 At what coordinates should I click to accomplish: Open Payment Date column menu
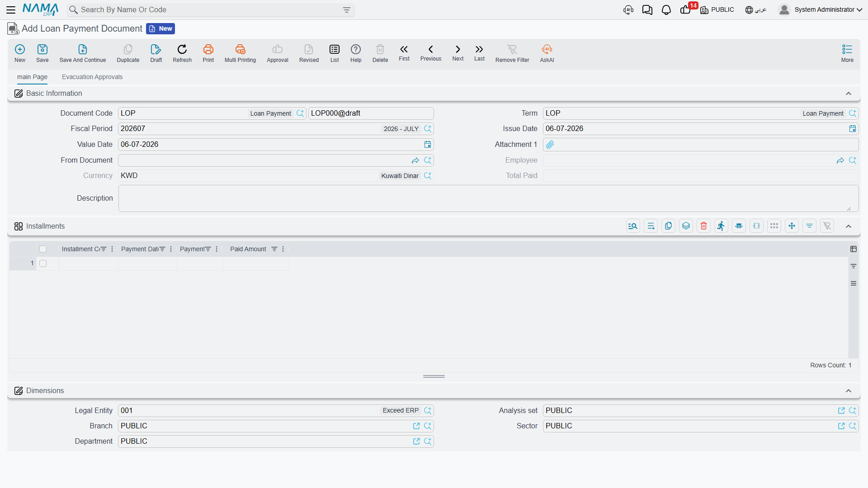pyautogui.click(x=171, y=249)
